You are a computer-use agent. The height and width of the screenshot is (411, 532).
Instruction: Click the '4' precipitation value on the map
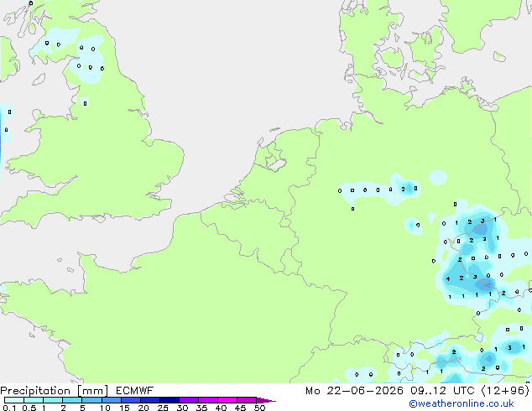448,278
